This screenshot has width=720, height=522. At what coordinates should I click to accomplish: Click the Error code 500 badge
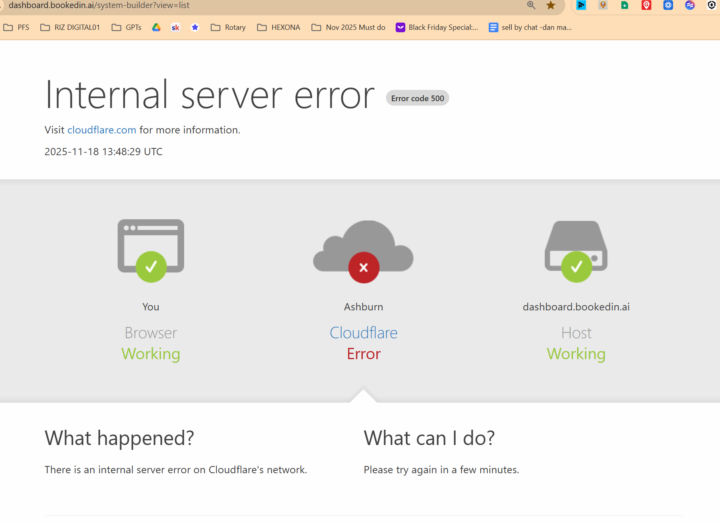pos(417,98)
